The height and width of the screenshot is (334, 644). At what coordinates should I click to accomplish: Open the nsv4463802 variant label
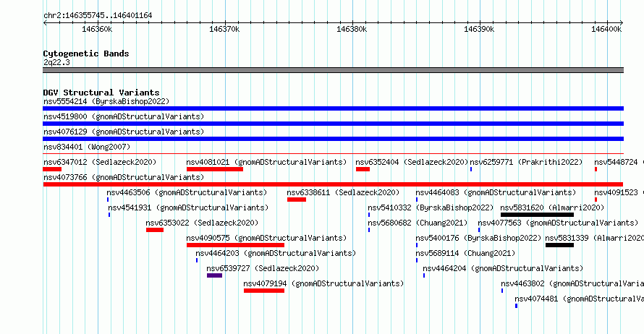click(572, 283)
